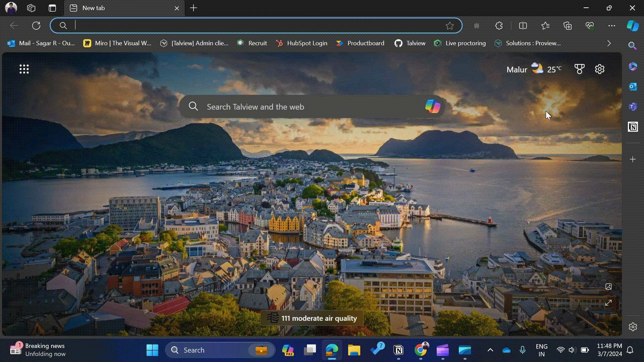Open sidebar settings gear

pyautogui.click(x=633, y=327)
